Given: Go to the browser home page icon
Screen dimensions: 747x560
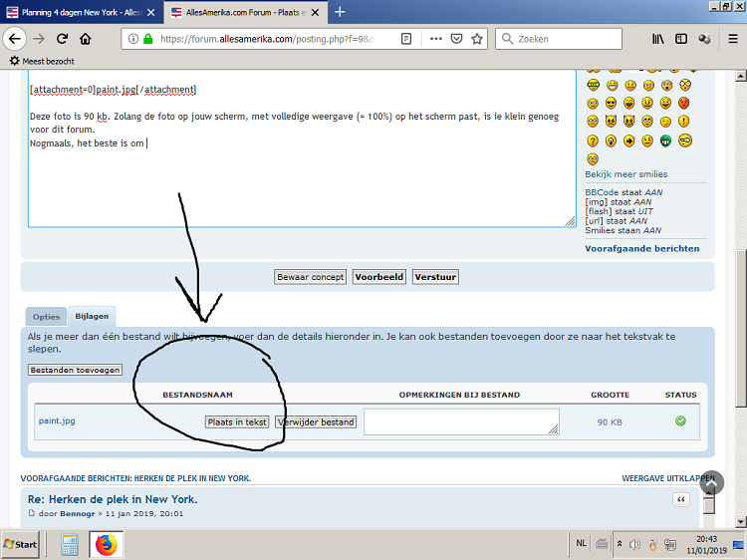Looking at the screenshot, I should click(x=86, y=39).
